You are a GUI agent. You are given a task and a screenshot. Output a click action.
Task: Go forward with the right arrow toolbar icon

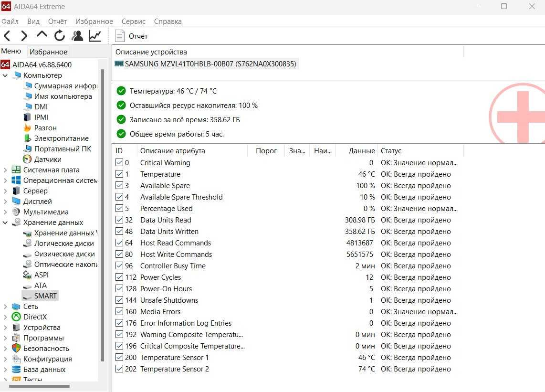click(x=24, y=35)
